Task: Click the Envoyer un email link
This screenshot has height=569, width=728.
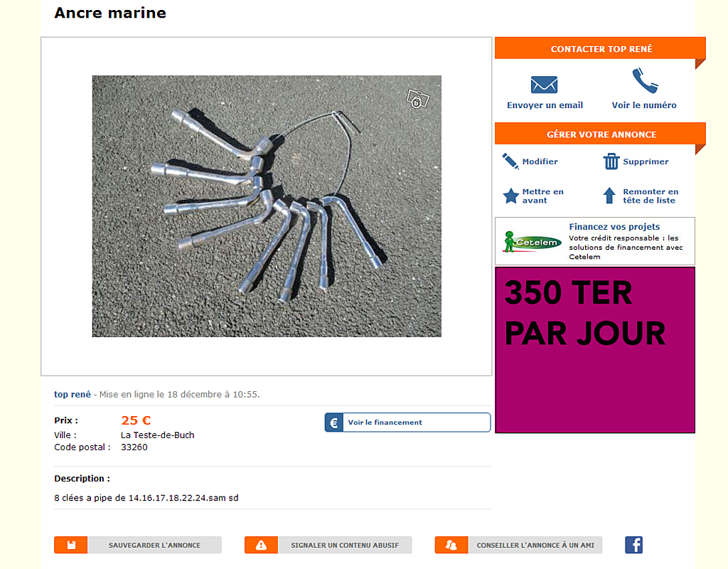Action: click(545, 105)
